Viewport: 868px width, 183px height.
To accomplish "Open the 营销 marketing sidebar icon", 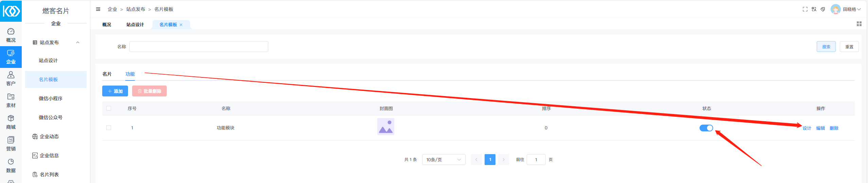I will [11, 144].
